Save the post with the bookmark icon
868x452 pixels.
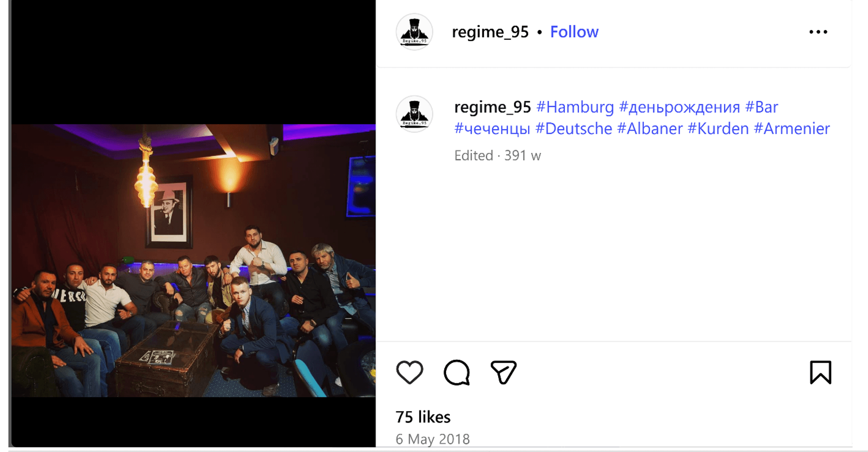820,373
